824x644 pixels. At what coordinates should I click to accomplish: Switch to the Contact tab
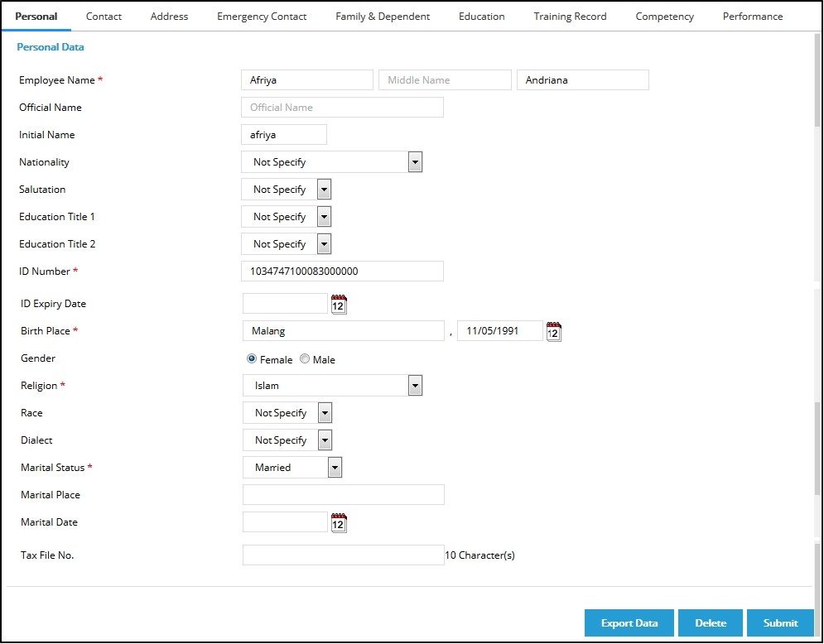(x=104, y=17)
